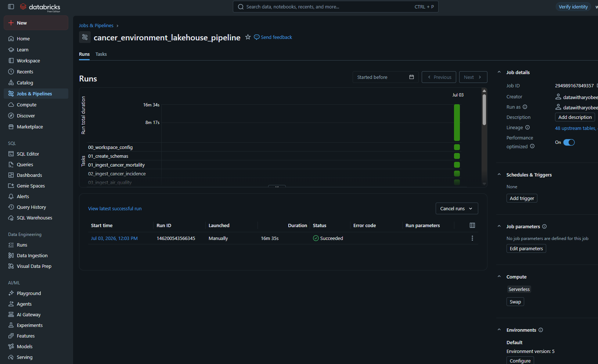Click the green Jul 03 run duration bar
Image resolution: width=598 pixels, height=364 pixels.
[457, 123]
